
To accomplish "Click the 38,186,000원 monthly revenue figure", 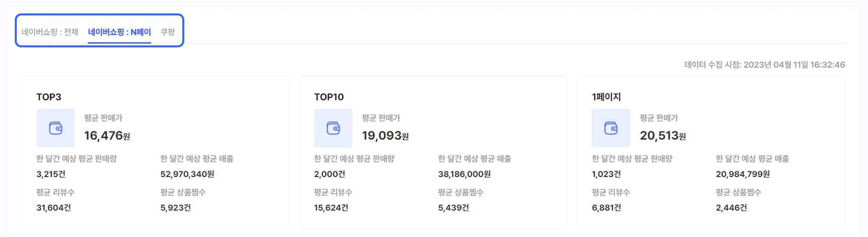I will pos(464,174).
